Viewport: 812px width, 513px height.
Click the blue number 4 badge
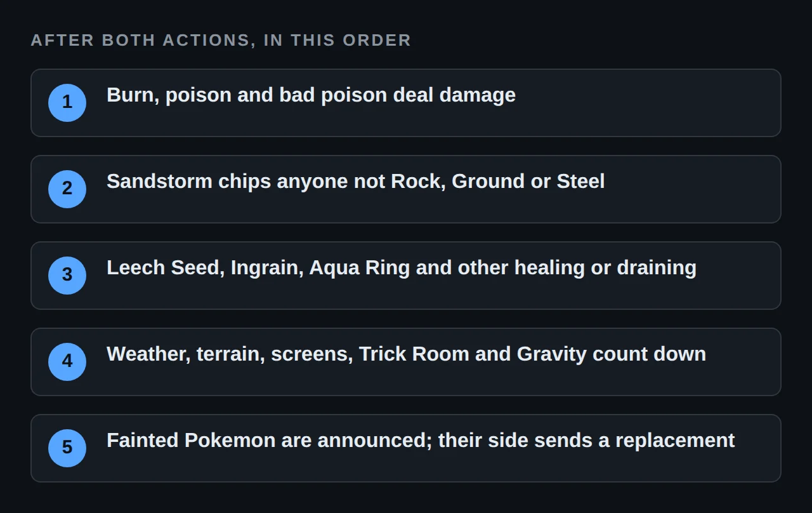click(67, 362)
